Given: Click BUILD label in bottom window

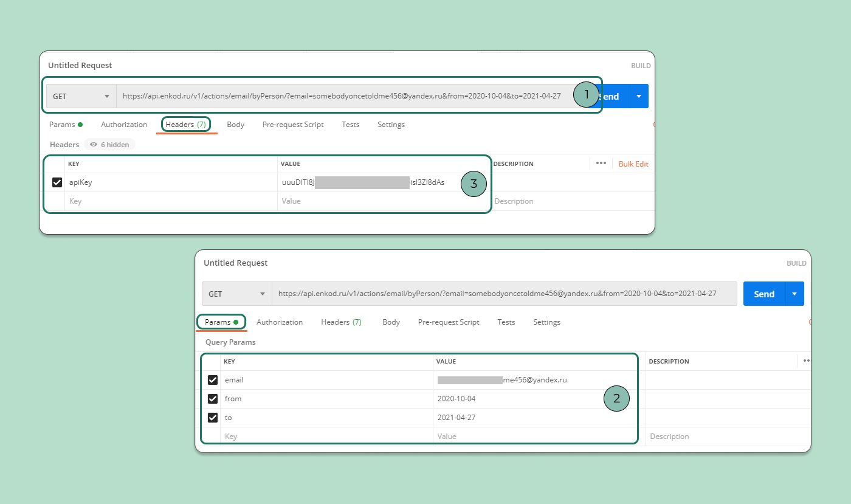Looking at the screenshot, I should point(796,263).
